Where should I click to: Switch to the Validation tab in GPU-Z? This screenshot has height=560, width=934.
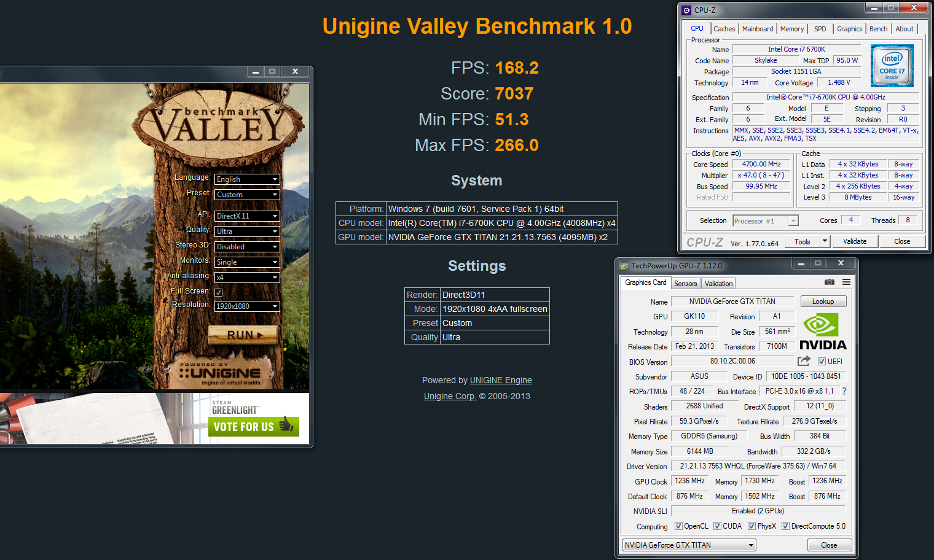718,284
